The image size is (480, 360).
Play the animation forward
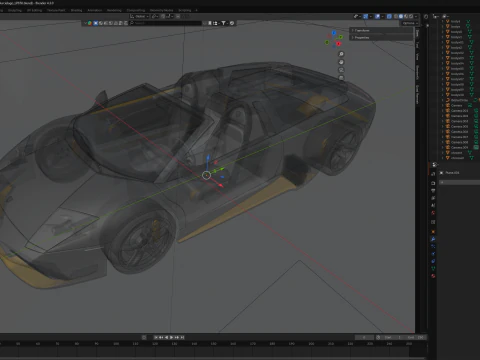click(171, 337)
